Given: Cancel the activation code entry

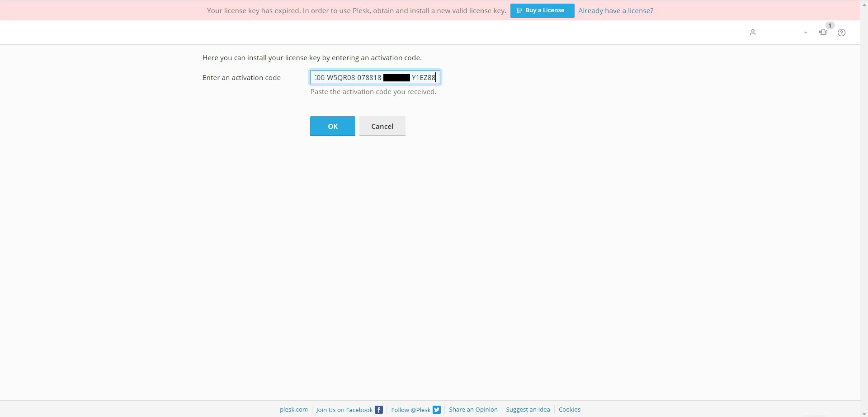Looking at the screenshot, I should tap(382, 126).
